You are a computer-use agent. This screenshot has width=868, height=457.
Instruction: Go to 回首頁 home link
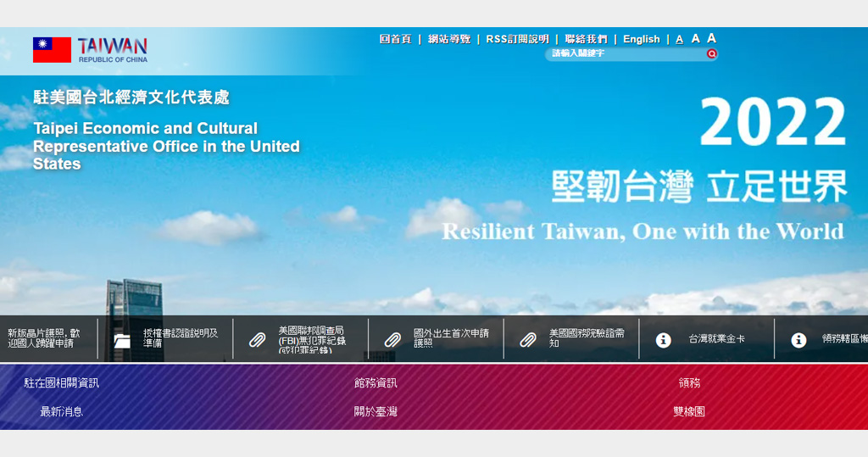coord(395,39)
